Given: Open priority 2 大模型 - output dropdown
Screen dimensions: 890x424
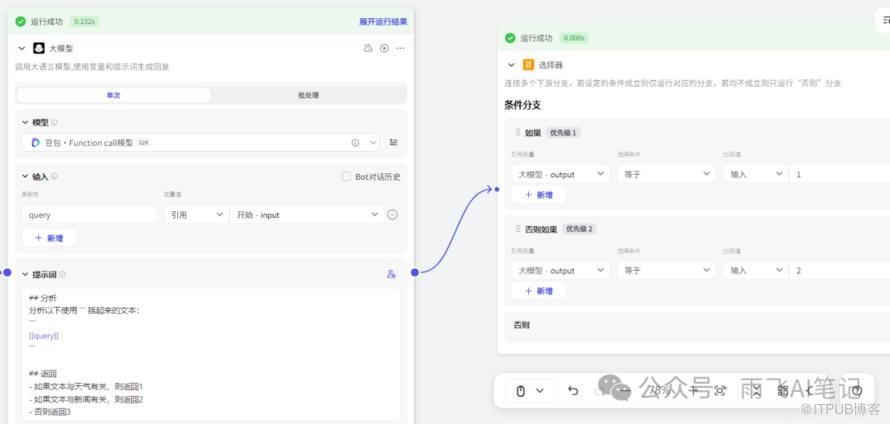Looking at the screenshot, I should [561, 271].
